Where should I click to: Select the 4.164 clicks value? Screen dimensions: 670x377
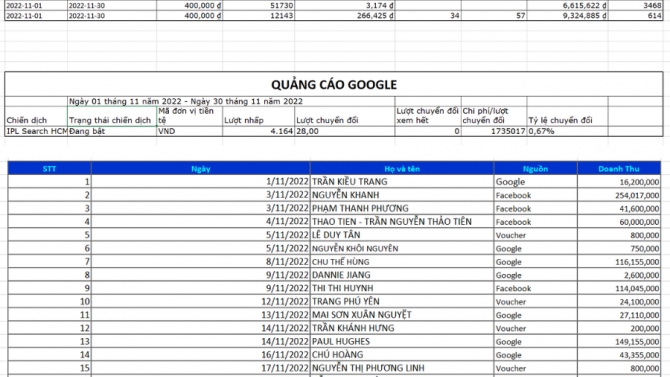point(259,131)
